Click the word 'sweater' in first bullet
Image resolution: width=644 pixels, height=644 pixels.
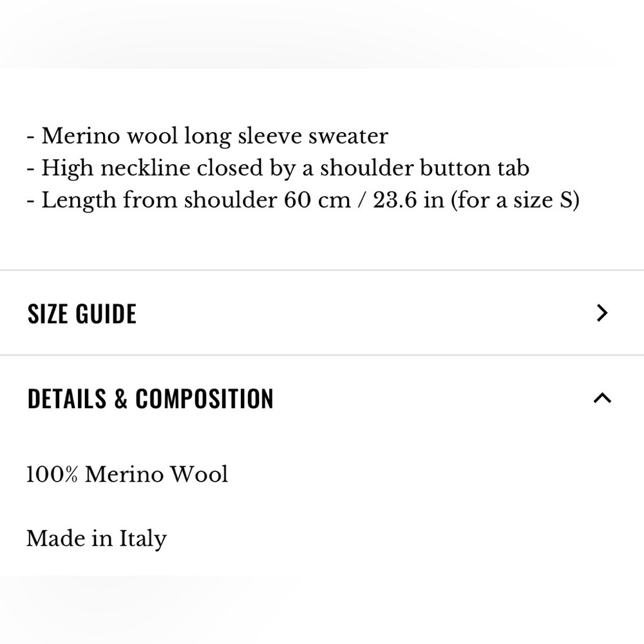(348, 137)
